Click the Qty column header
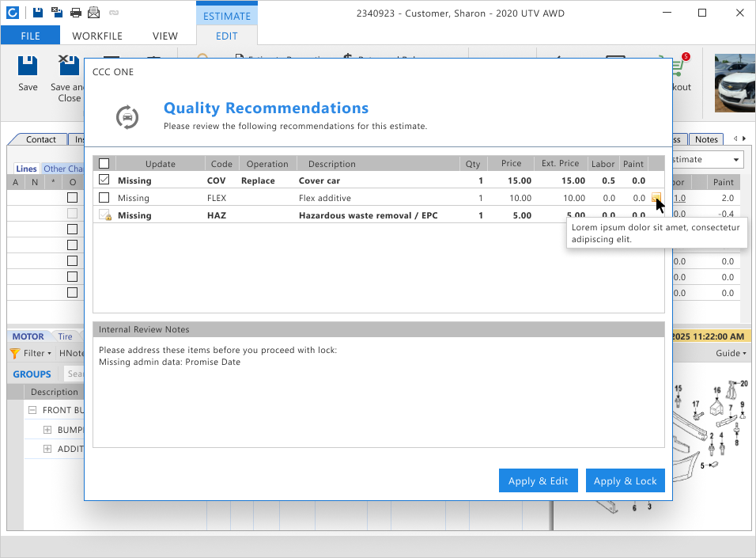Viewport: 756px width, 558px height. point(473,164)
